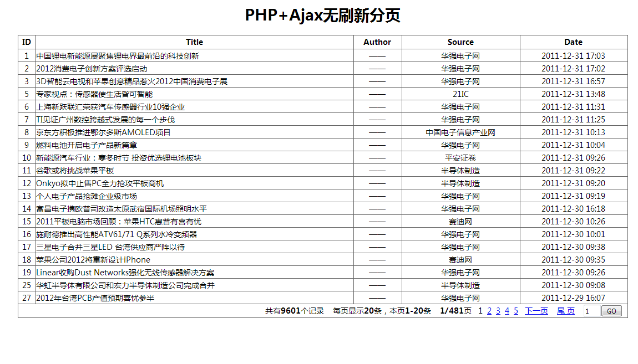Select title 富昌电子携欧普司改造太原武宿国际机场照明水平
This screenshot has width=638, height=364.
coord(121,209)
